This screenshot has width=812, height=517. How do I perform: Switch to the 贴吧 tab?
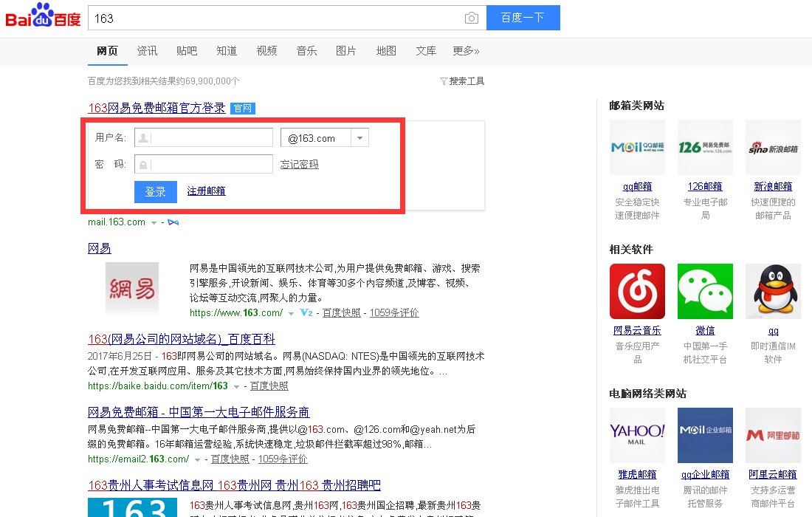click(x=187, y=51)
